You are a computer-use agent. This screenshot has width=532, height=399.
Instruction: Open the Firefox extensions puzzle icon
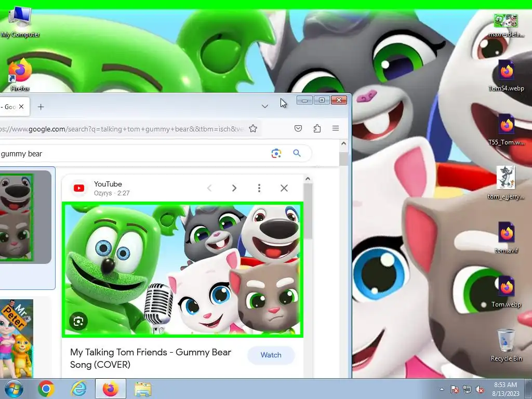(x=317, y=128)
